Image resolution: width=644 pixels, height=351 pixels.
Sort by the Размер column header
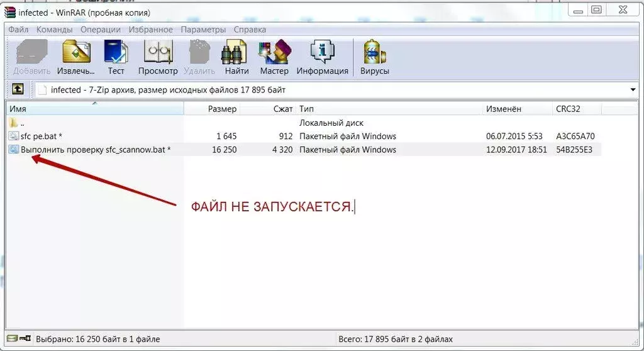(212, 109)
